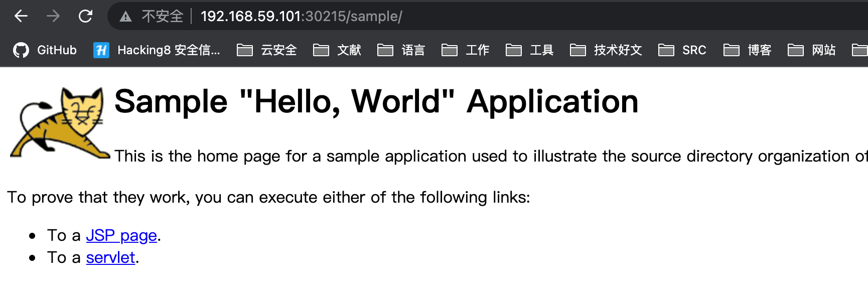The height and width of the screenshot is (299, 868).
Task: Click the folder icon next to 网站
Action: [796, 50]
